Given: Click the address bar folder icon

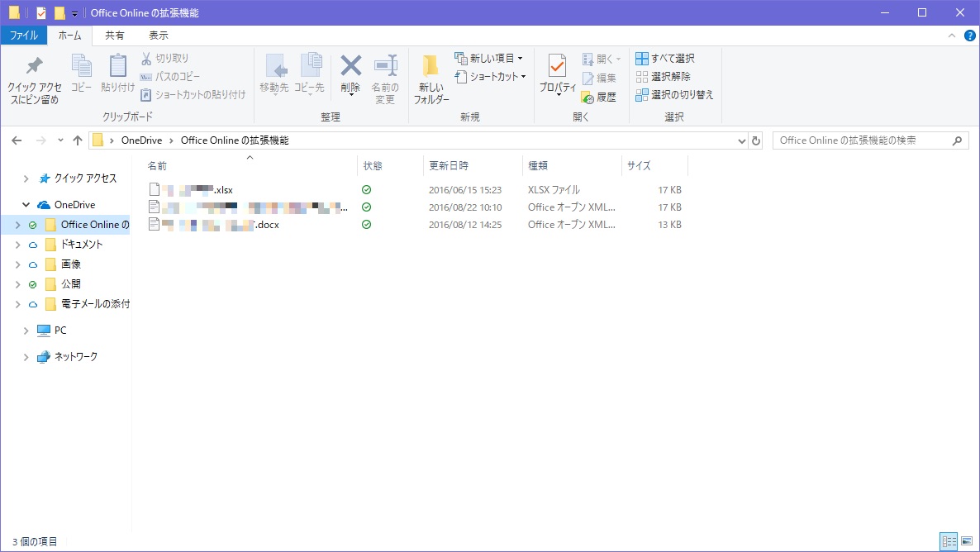Looking at the screenshot, I should (98, 140).
